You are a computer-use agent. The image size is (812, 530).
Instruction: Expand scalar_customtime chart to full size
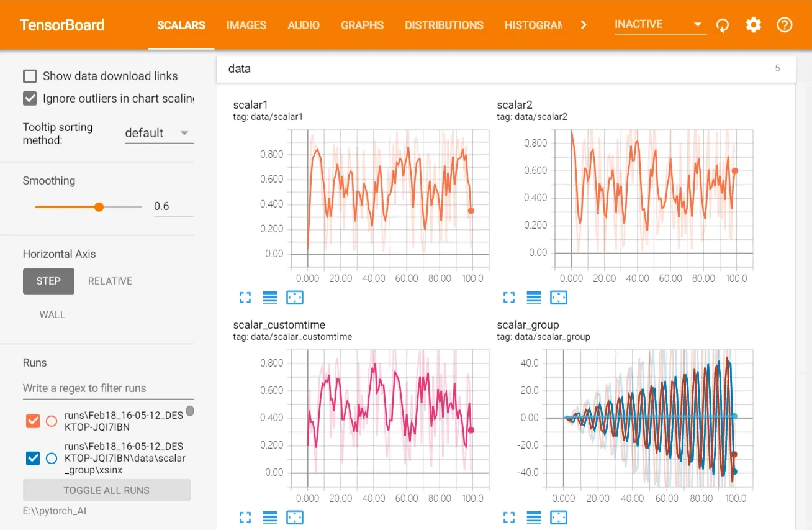(245, 518)
